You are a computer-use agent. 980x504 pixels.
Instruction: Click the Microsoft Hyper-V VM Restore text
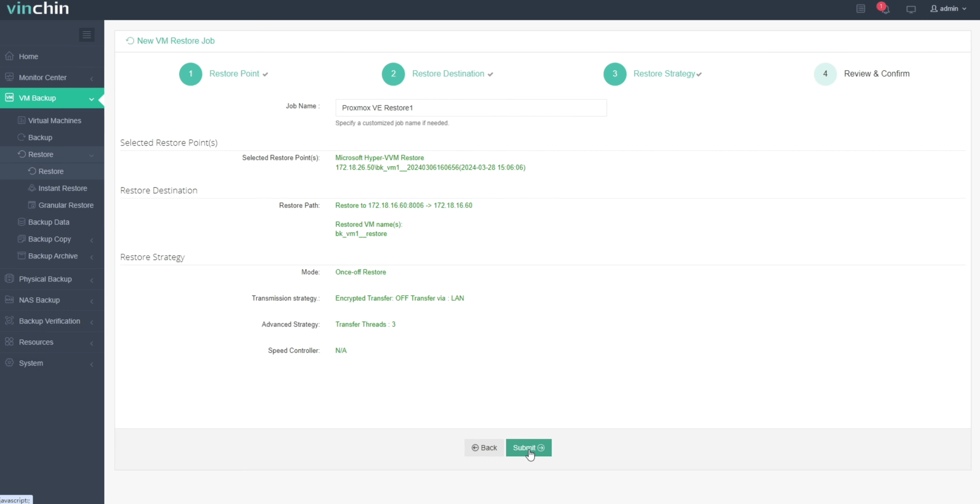click(x=380, y=158)
